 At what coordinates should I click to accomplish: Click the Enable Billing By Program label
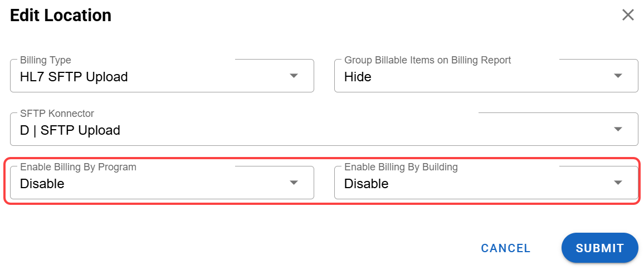coord(78,166)
